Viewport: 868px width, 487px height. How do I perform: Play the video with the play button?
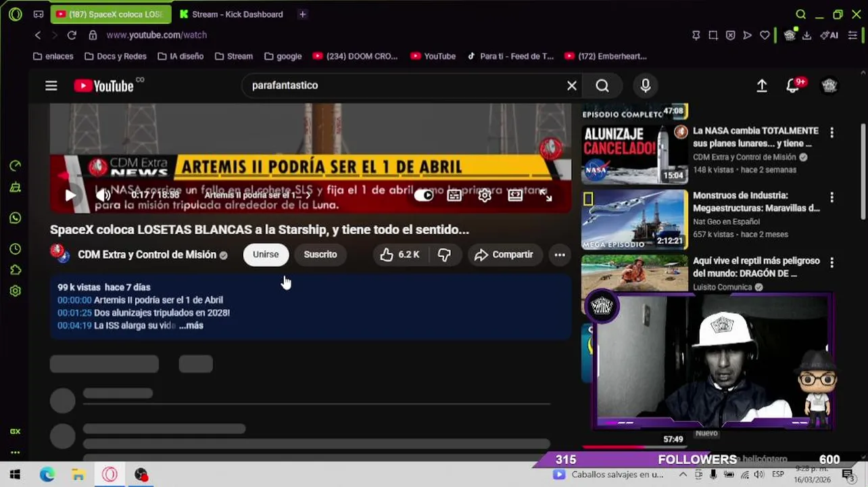pyautogui.click(x=70, y=195)
